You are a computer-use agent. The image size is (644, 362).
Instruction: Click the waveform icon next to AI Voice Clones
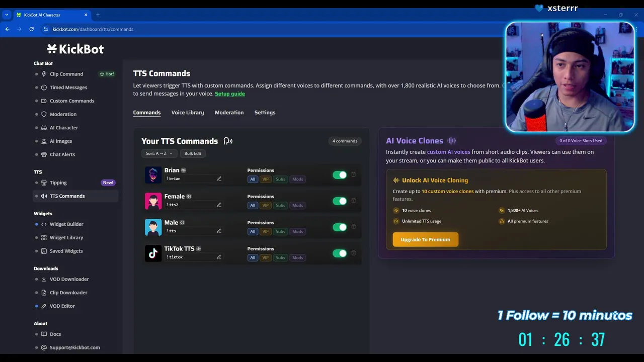click(452, 141)
